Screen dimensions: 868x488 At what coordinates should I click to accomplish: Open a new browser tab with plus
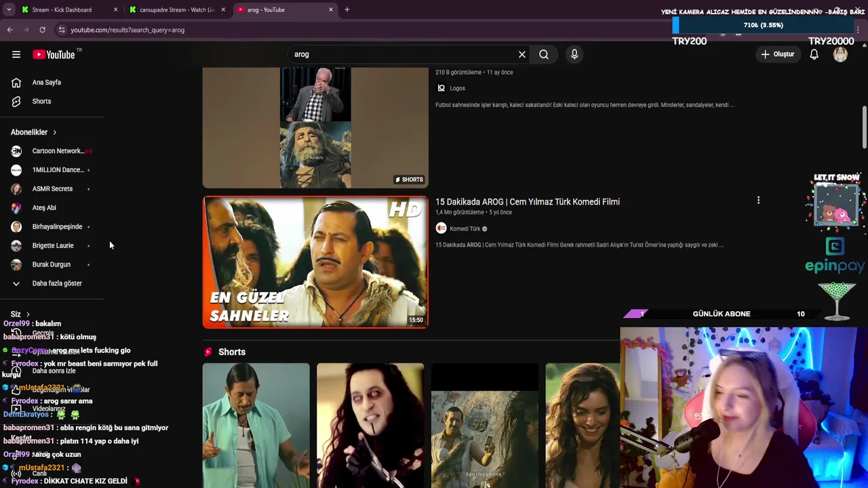347,9
